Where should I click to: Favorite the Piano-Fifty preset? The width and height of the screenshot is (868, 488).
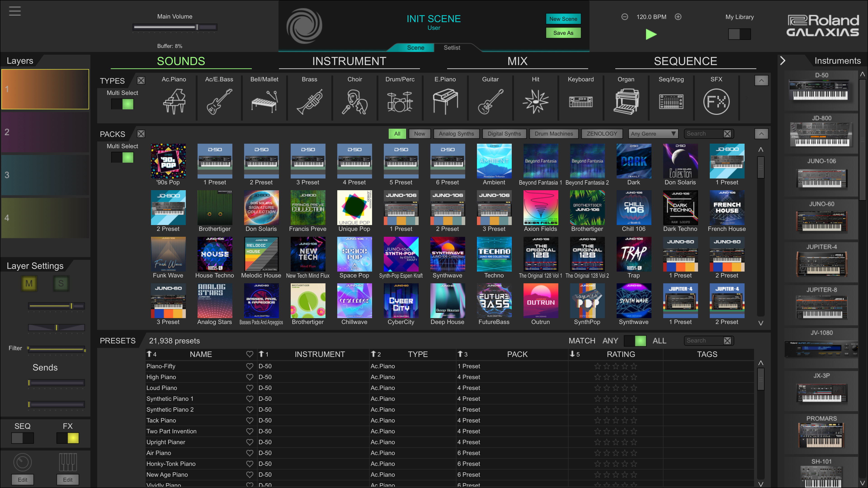(x=250, y=366)
